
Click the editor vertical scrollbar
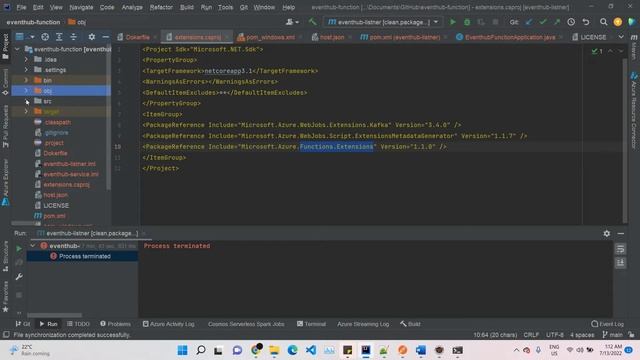click(625, 140)
